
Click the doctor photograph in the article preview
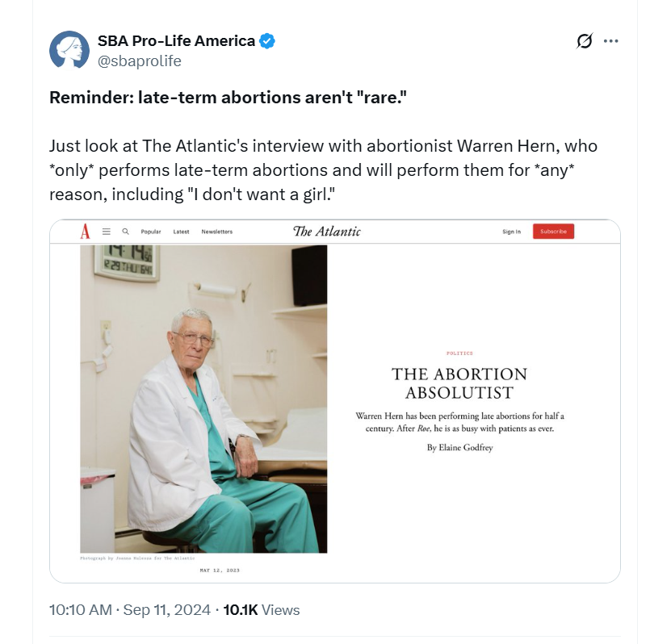tap(203, 399)
